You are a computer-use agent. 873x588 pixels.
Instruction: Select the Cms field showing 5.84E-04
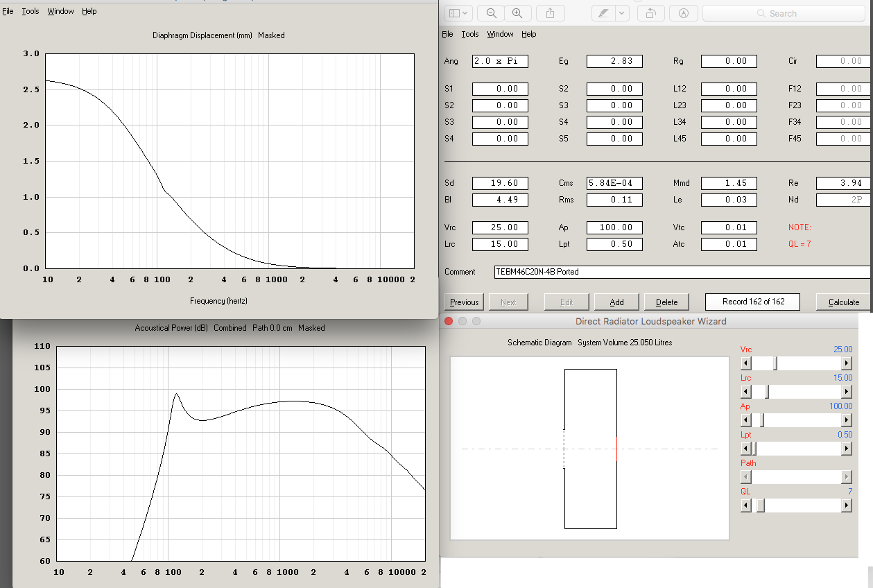[x=614, y=183]
